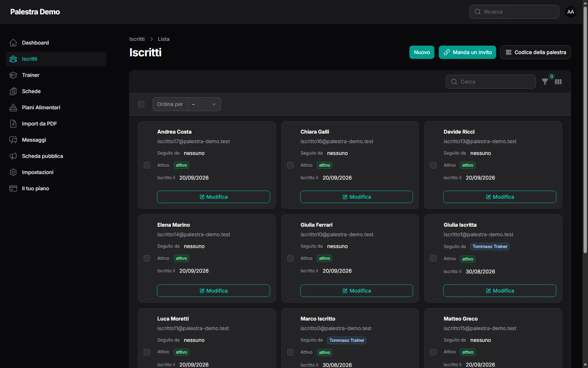This screenshot has width=588, height=368.
Task: Click the Iscritti breadcrumb link
Action: point(137,39)
